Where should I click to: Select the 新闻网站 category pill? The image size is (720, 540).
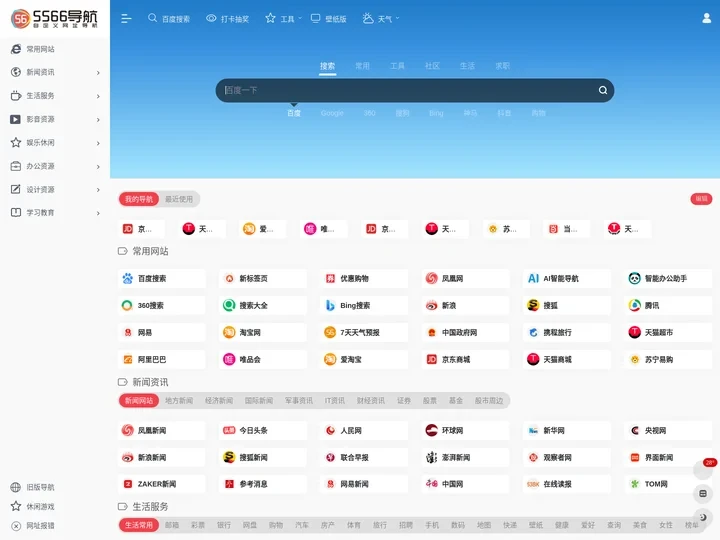click(x=139, y=400)
